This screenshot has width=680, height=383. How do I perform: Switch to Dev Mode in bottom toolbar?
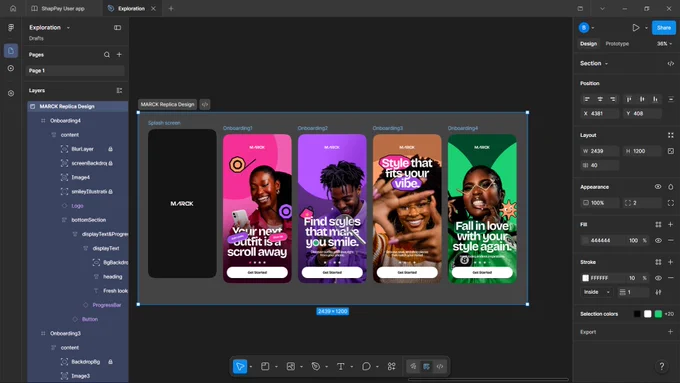click(440, 367)
